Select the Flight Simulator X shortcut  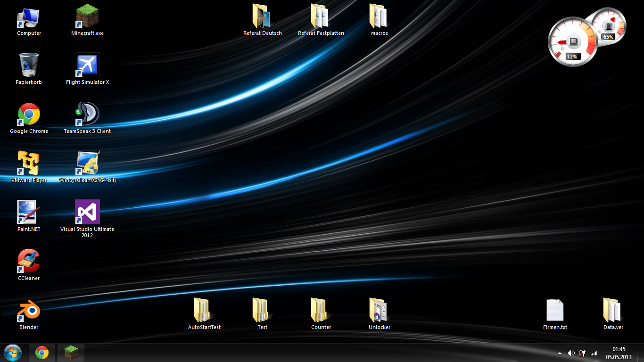(87, 65)
